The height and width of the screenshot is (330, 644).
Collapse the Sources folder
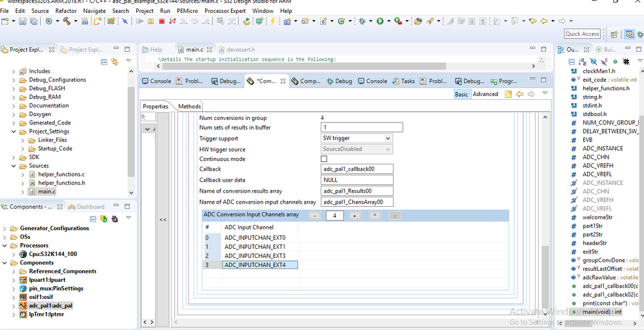14,166
